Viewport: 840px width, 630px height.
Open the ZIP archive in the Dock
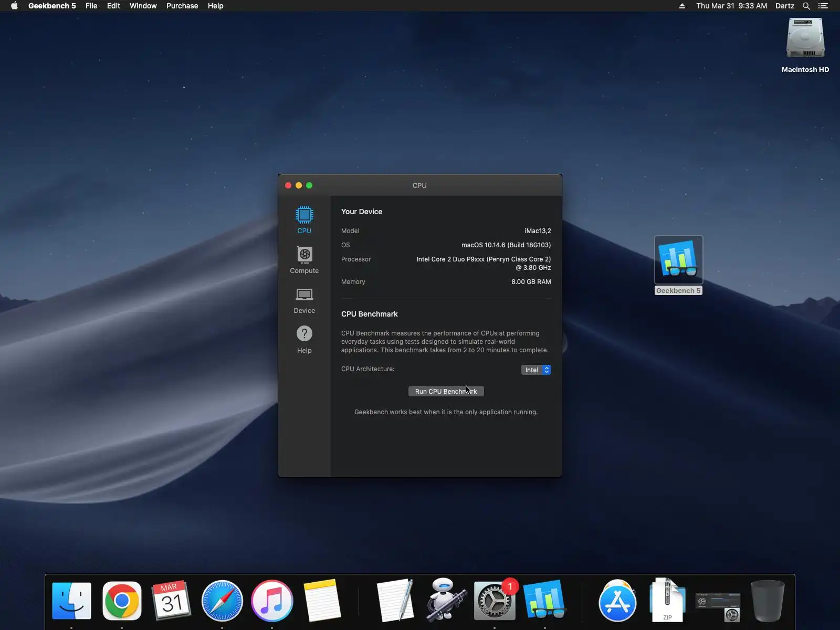coord(667,601)
